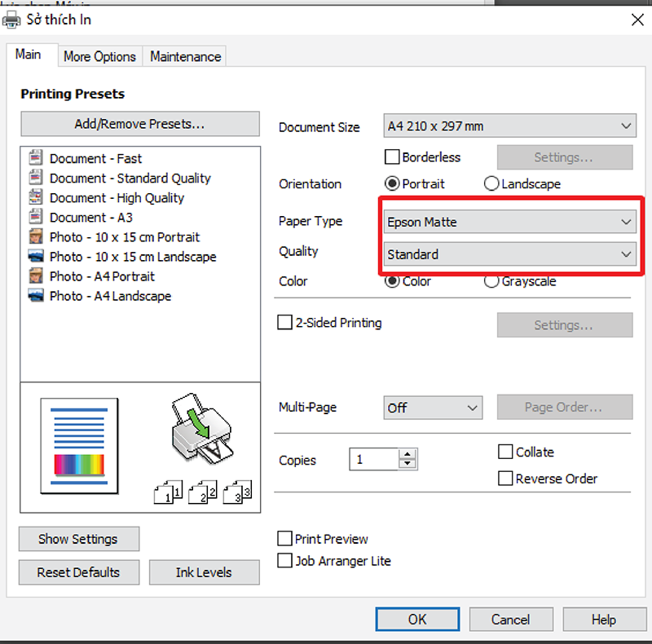Click the Photo - A4 Portrait icon
The width and height of the screenshot is (652, 644).
(x=36, y=276)
